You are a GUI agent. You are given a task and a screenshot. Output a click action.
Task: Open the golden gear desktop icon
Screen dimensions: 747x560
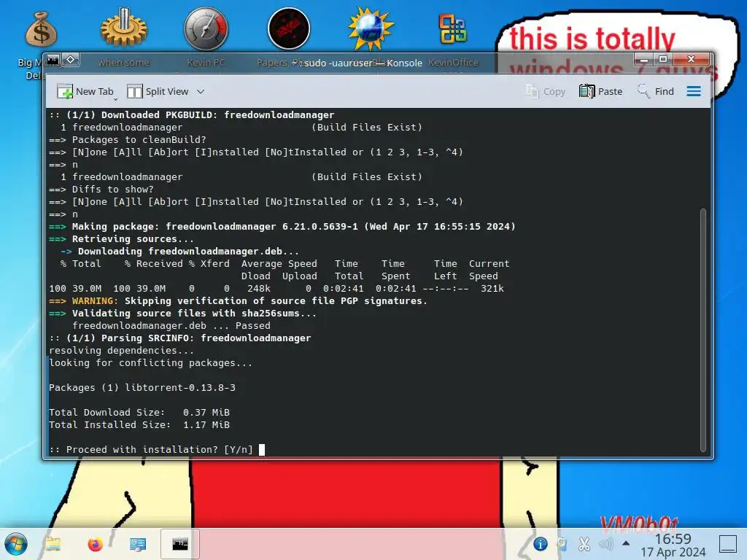(124, 29)
